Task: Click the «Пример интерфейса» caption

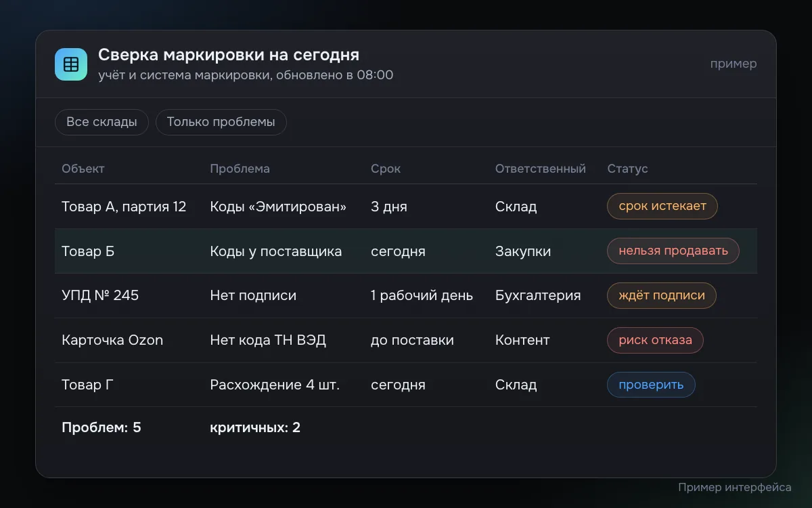Action: [735, 487]
